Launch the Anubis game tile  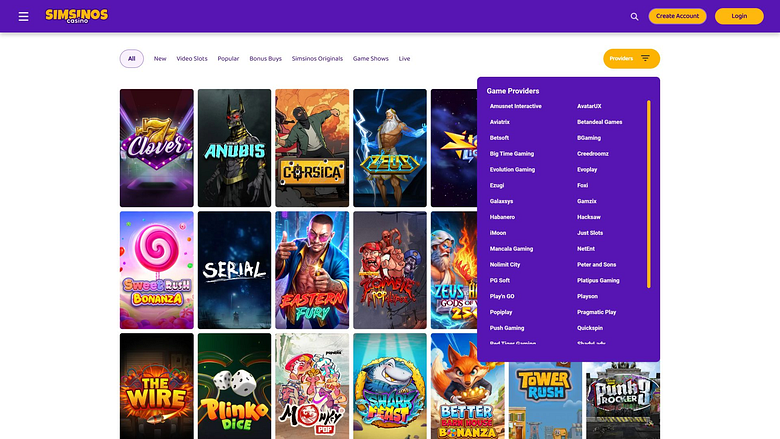(x=234, y=148)
